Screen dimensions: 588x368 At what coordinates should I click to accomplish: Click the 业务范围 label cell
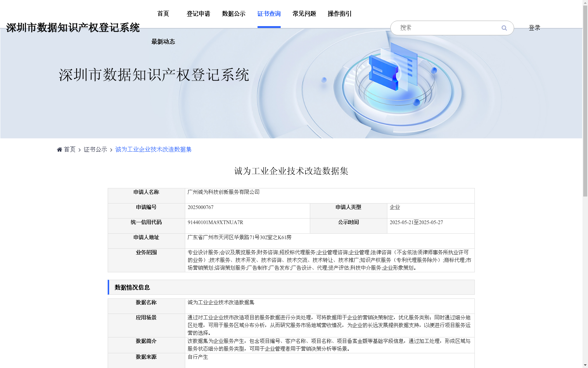coord(146,260)
